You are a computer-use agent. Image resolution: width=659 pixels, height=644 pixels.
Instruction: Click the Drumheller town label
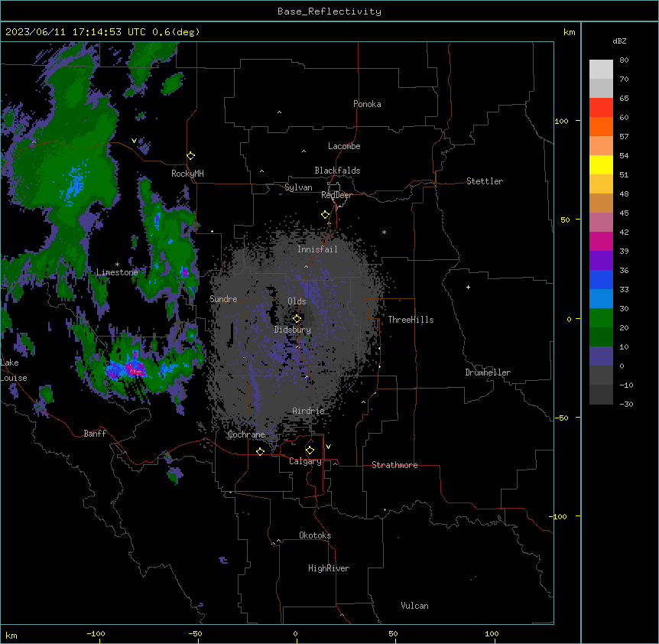point(488,372)
